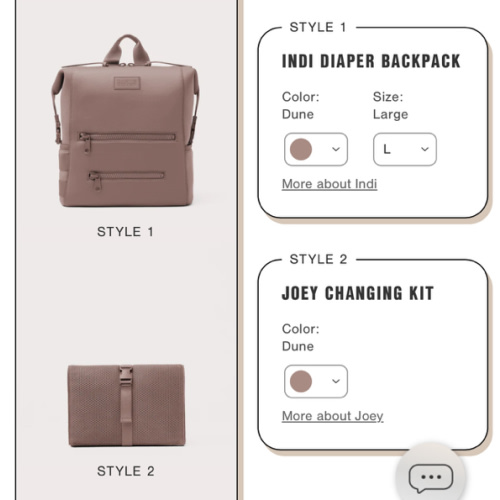Image resolution: width=500 pixels, height=500 pixels.
Task: Click the Style 2 card legend label
Action: tap(318, 259)
